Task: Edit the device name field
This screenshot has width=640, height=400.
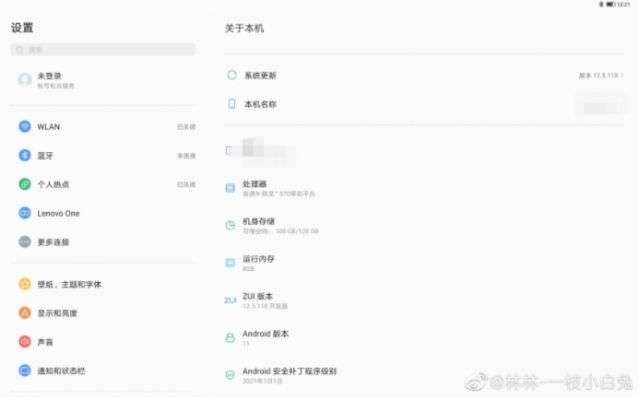Action: coord(601,107)
